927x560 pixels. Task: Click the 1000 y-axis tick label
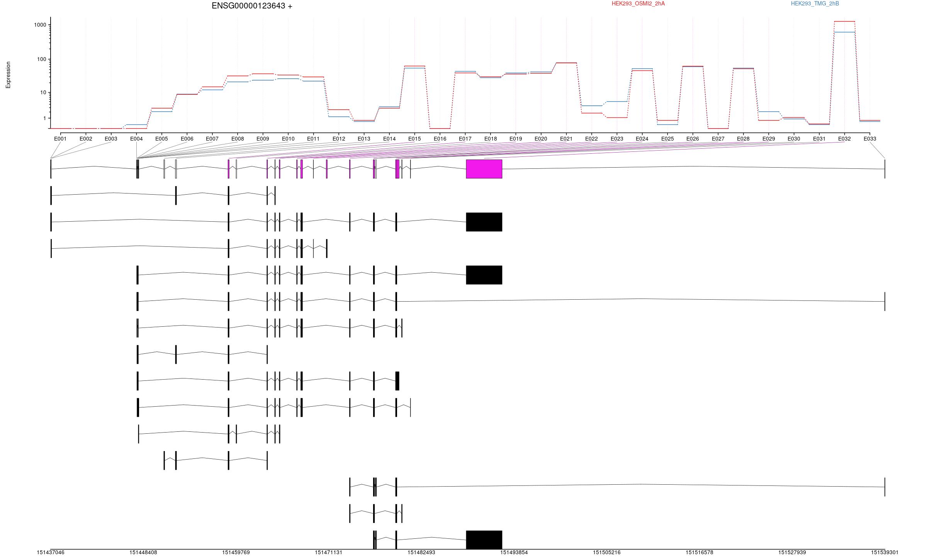[x=40, y=25]
